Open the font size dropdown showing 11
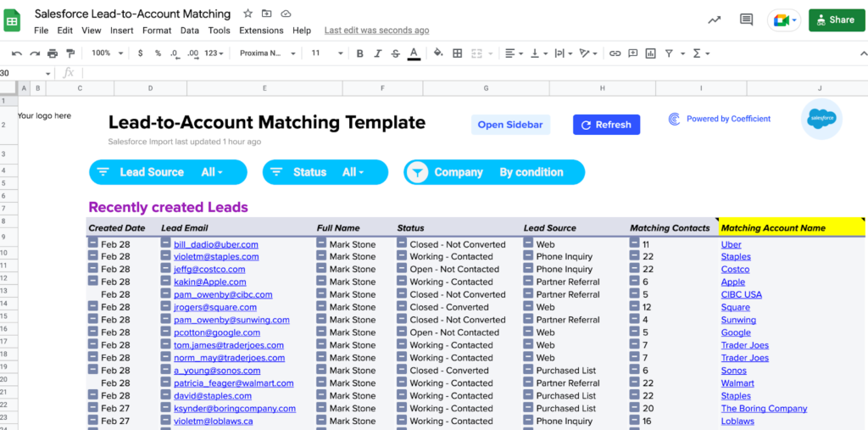 pos(327,53)
